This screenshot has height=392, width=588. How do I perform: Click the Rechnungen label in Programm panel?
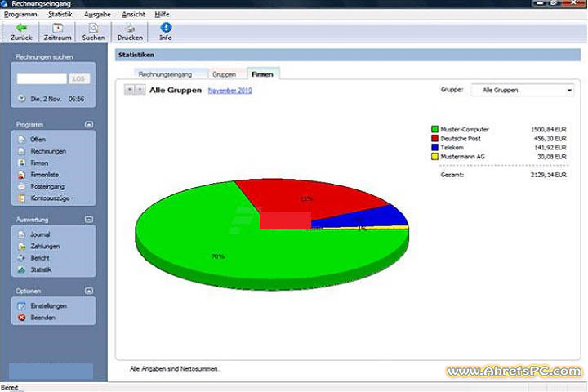pos(48,151)
